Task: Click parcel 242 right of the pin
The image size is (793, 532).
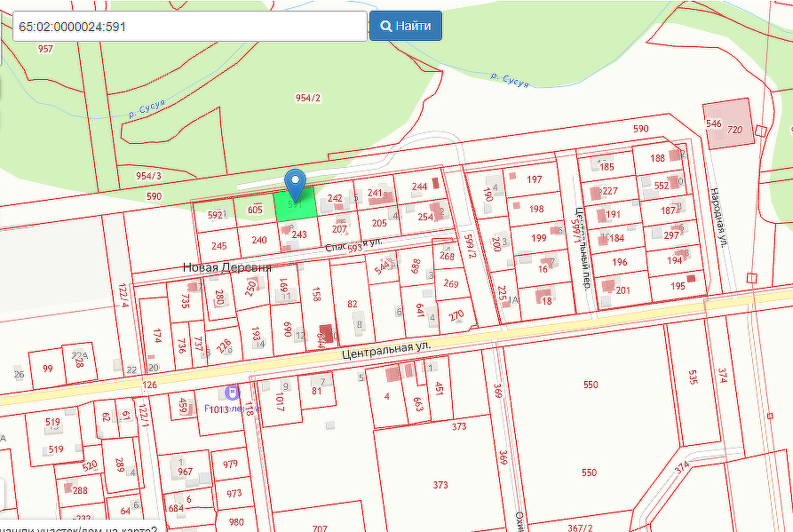Action: [x=335, y=199]
